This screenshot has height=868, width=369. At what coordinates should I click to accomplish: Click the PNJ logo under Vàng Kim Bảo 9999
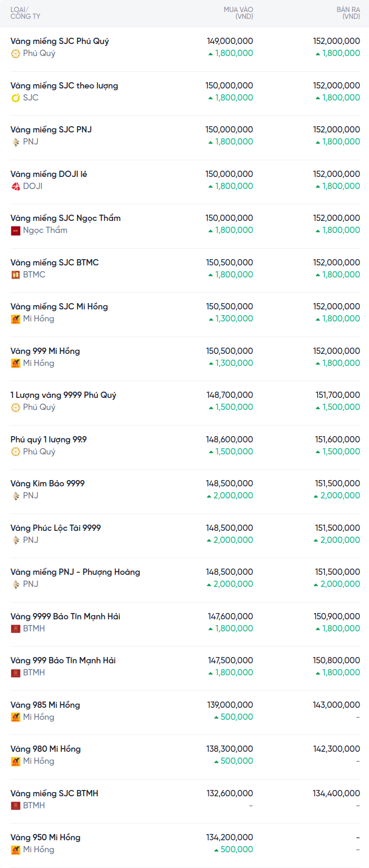16,496
